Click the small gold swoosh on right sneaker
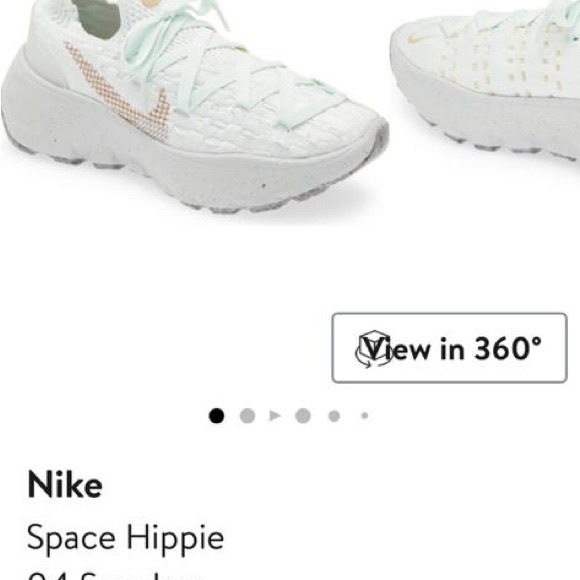Image resolution: width=580 pixels, height=580 pixels. (416, 37)
